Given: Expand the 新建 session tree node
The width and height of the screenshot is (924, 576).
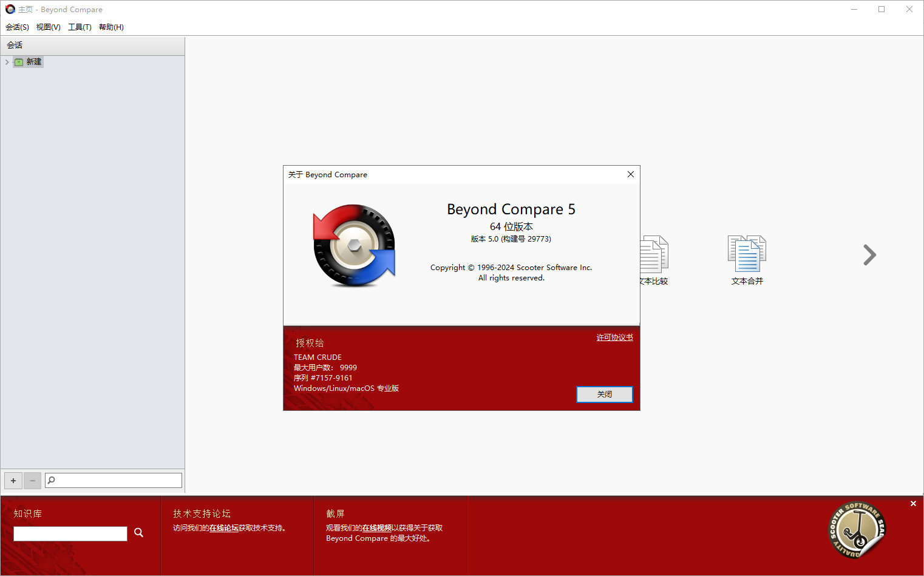Looking at the screenshot, I should pos(6,61).
